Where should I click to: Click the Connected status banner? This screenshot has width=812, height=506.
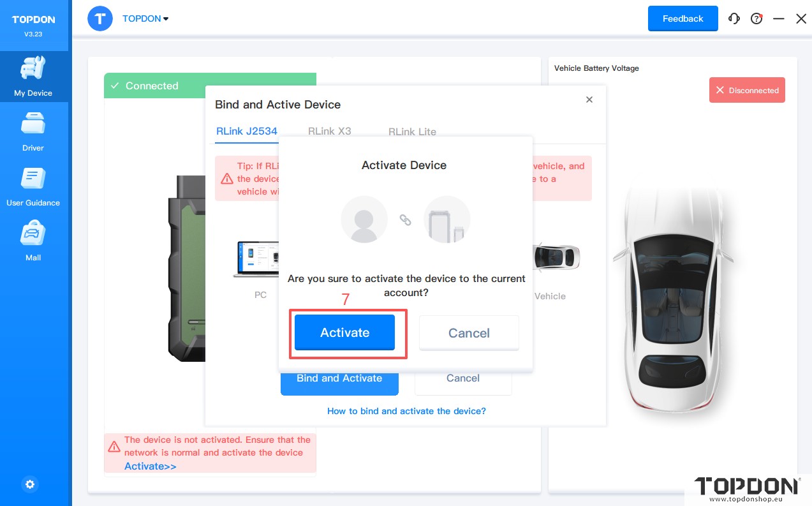coord(210,86)
